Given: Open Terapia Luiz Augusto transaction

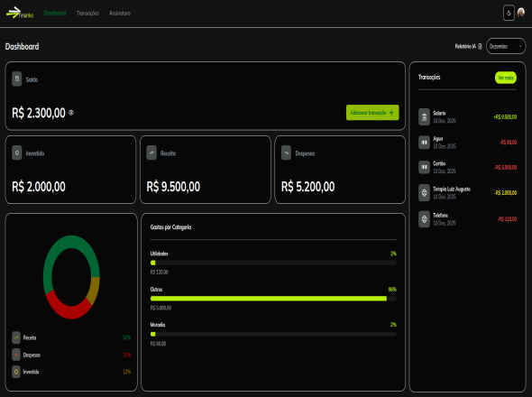Looking at the screenshot, I should (468, 192).
